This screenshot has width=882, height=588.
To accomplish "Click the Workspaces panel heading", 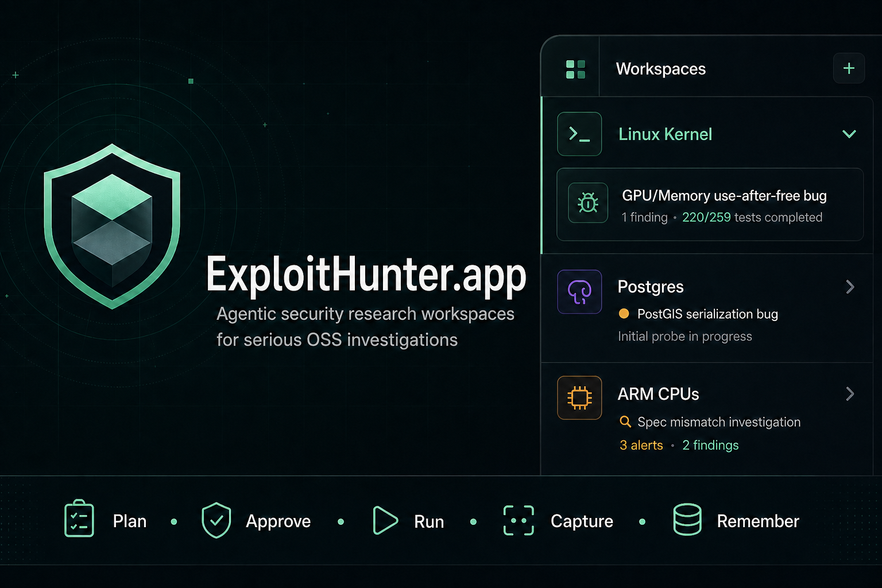I will tap(661, 69).
